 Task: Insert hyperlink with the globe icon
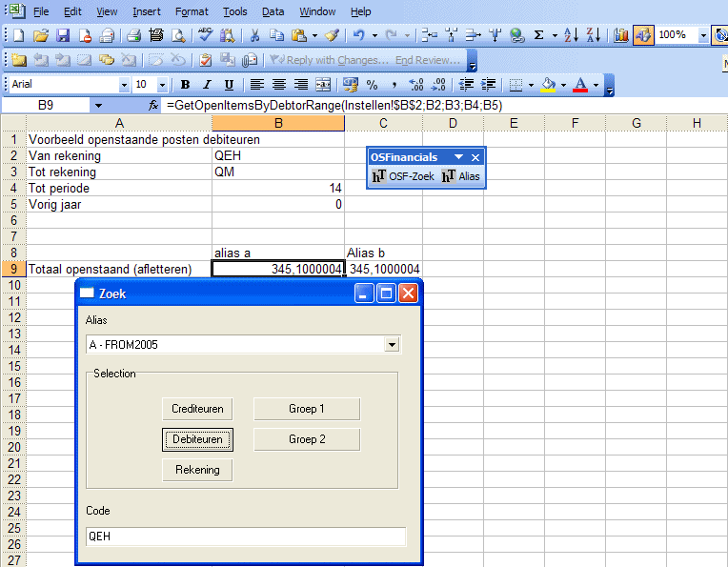516,35
